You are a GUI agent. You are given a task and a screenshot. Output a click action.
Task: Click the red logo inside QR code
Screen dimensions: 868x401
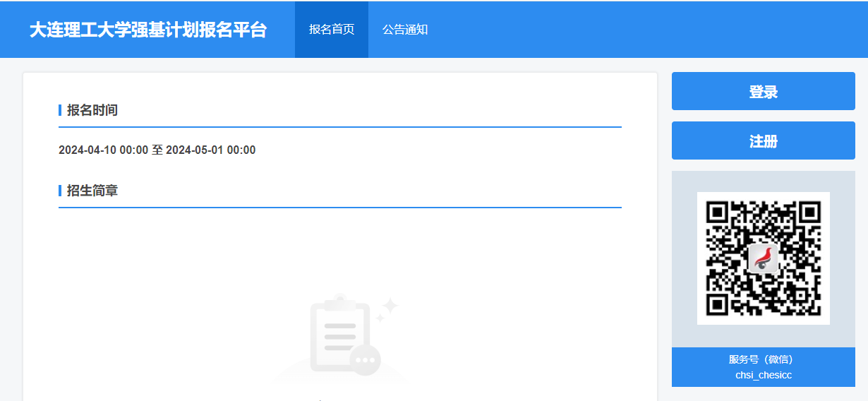[x=764, y=258]
